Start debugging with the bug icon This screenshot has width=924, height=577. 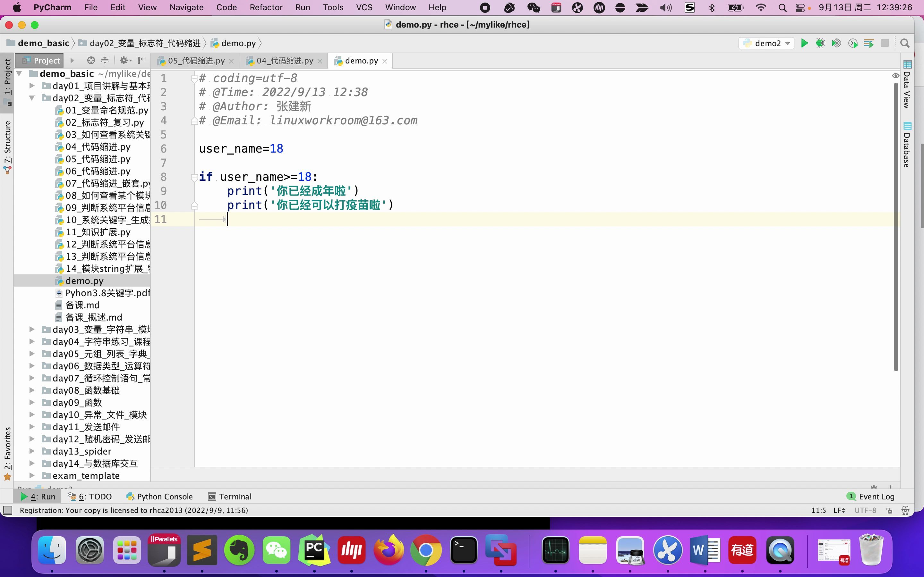point(820,43)
